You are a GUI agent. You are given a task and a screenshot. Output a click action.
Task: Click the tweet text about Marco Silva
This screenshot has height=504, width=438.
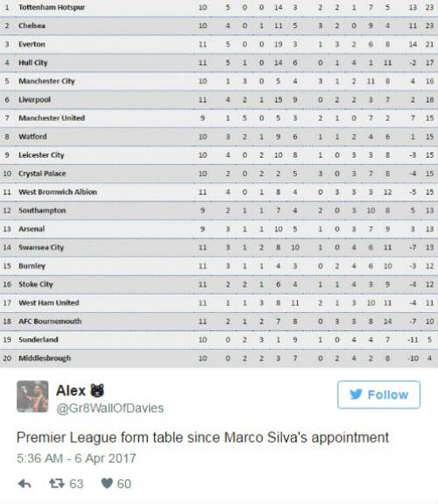[x=202, y=437]
